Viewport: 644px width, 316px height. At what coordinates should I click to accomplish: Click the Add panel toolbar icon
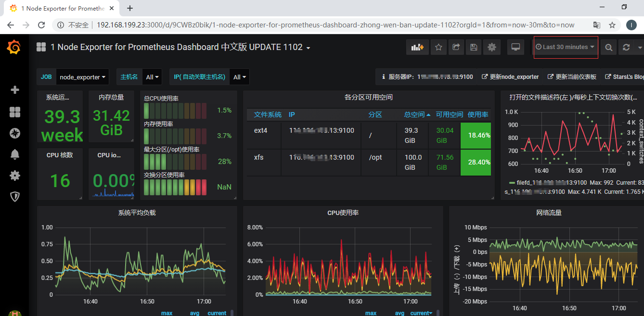[417, 47]
